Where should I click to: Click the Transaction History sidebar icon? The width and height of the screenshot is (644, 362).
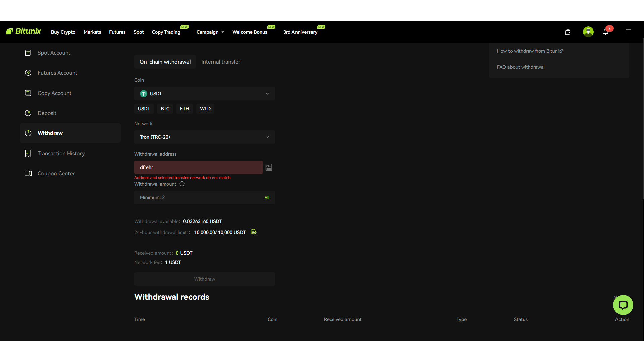coord(28,153)
